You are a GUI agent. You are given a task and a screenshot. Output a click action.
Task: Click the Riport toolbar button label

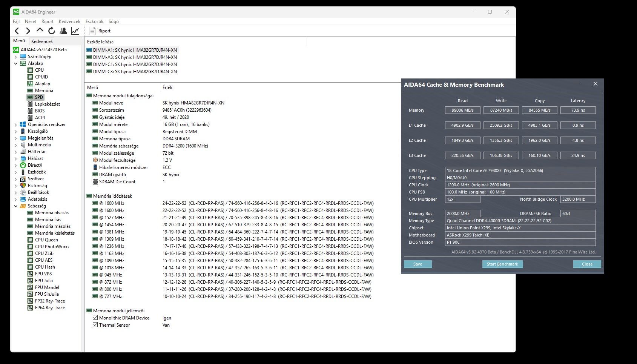(x=104, y=31)
